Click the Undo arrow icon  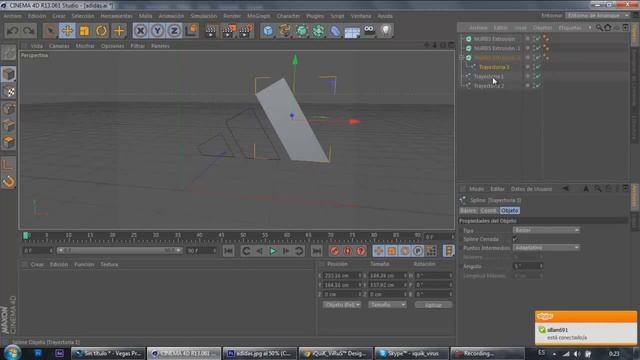coord(13,31)
